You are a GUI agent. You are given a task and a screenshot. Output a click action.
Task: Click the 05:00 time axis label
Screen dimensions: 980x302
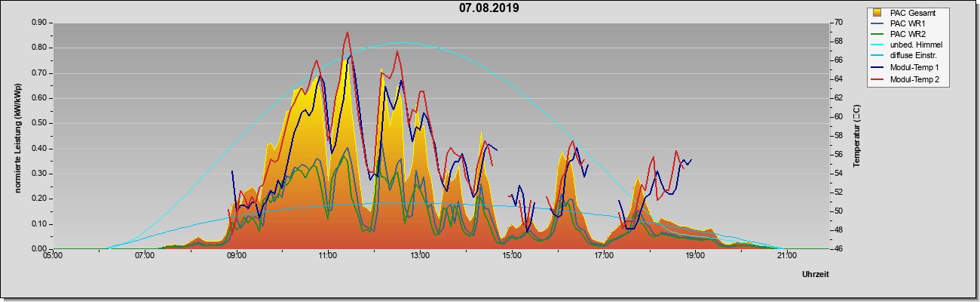coord(53,255)
